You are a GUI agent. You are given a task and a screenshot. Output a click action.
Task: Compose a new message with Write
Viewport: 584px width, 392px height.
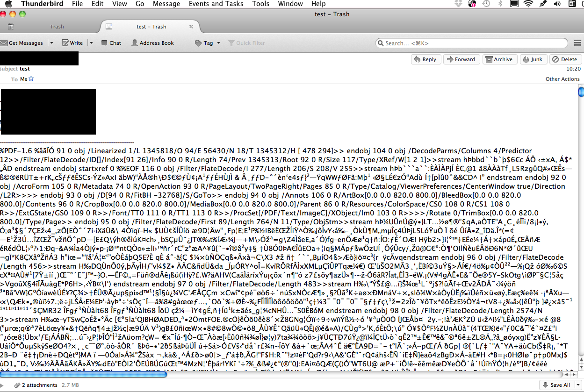tap(72, 43)
